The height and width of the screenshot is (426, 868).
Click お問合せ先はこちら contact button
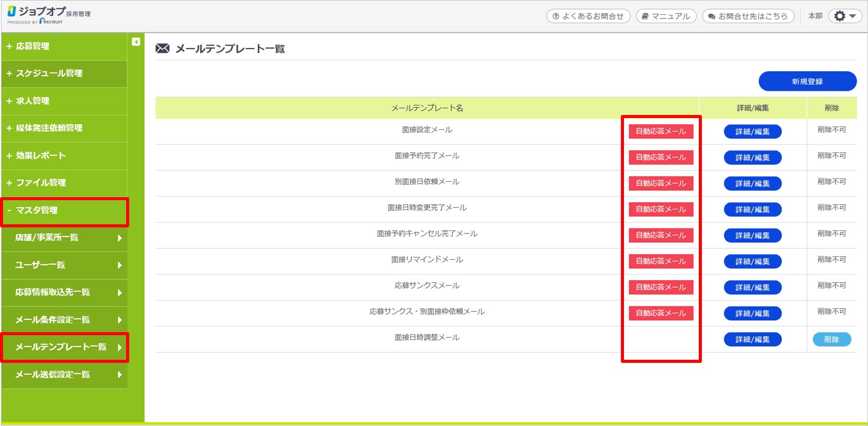point(748,16)
